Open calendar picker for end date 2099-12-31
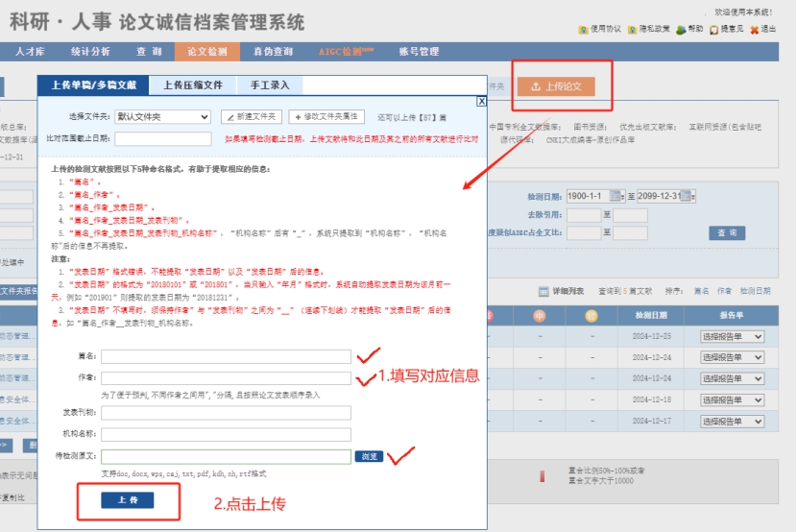Viewport: 797px width, 532px height. (688, 196)
